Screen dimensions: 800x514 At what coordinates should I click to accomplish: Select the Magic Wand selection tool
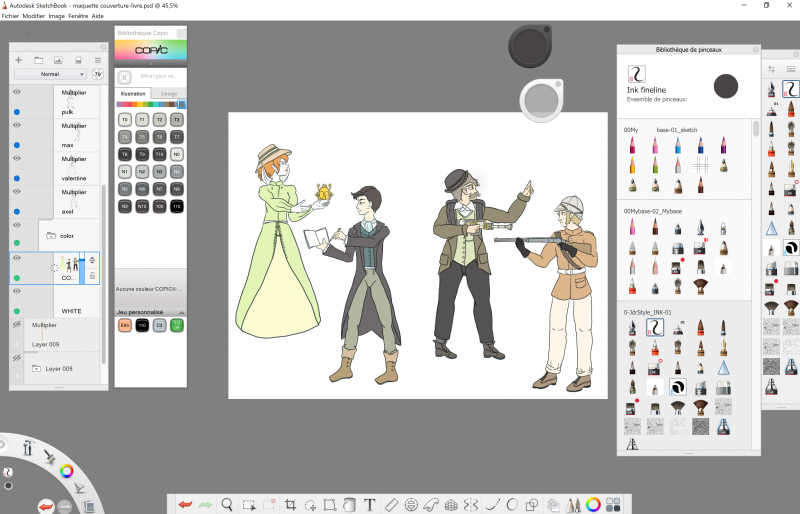pyautogui.click(x=310, y=505)
